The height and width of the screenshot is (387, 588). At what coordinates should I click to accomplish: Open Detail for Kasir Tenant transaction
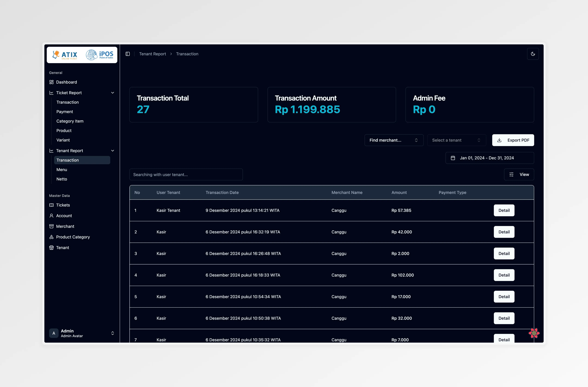(x=504, y=210)
